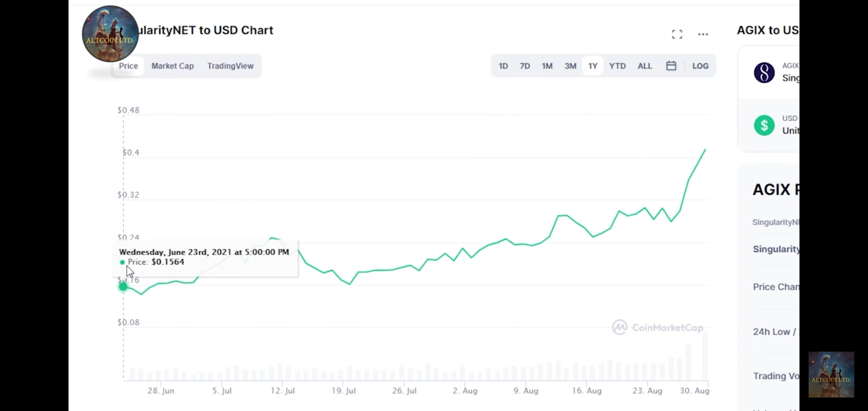Click the green data point marker on chart
Image resolution: width=868 pixels, height=411 pixels.
click(123, 287)
